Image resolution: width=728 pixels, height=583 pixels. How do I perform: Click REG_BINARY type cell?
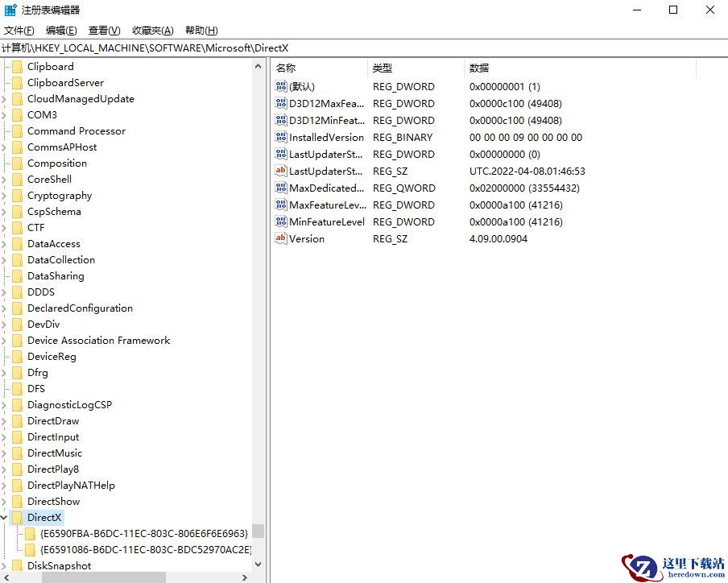tap(403, 138)
